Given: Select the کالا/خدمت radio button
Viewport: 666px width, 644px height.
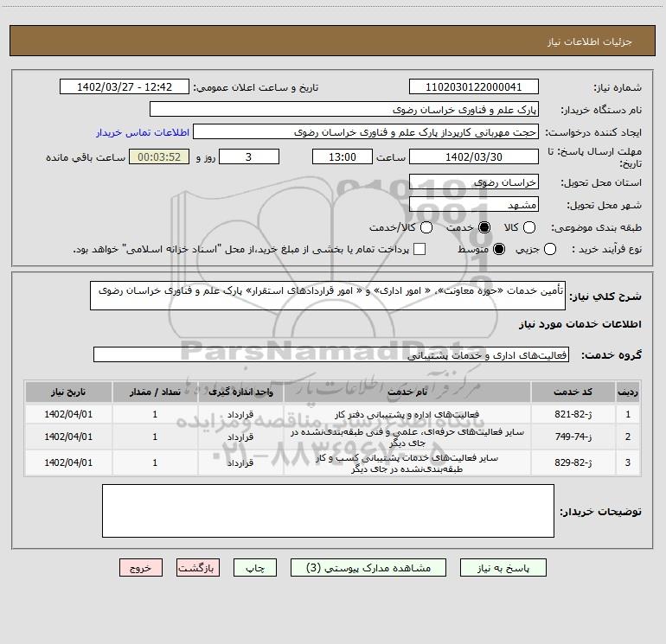Looking at the screenshot, I should pyautogui.click(x=426, y=227).
